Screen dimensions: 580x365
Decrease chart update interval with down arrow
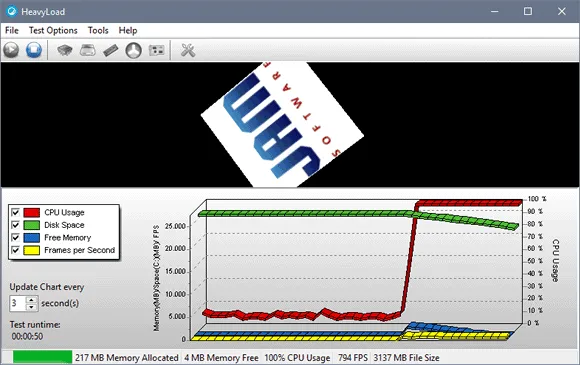pos(31,307)
